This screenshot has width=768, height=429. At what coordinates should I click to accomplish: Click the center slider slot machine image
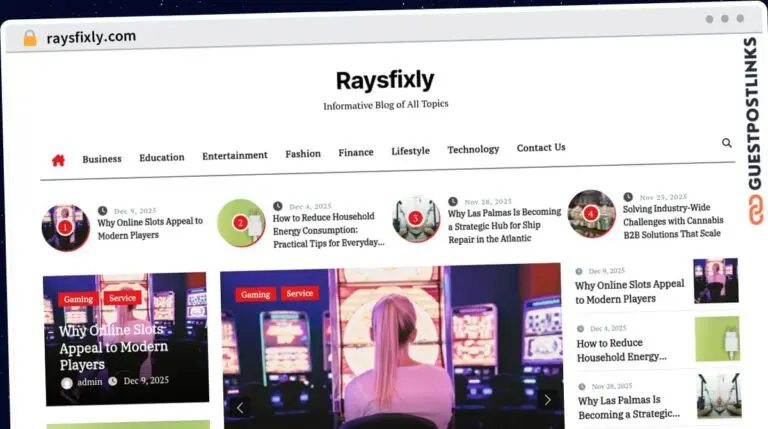click(x=392, y=348)
